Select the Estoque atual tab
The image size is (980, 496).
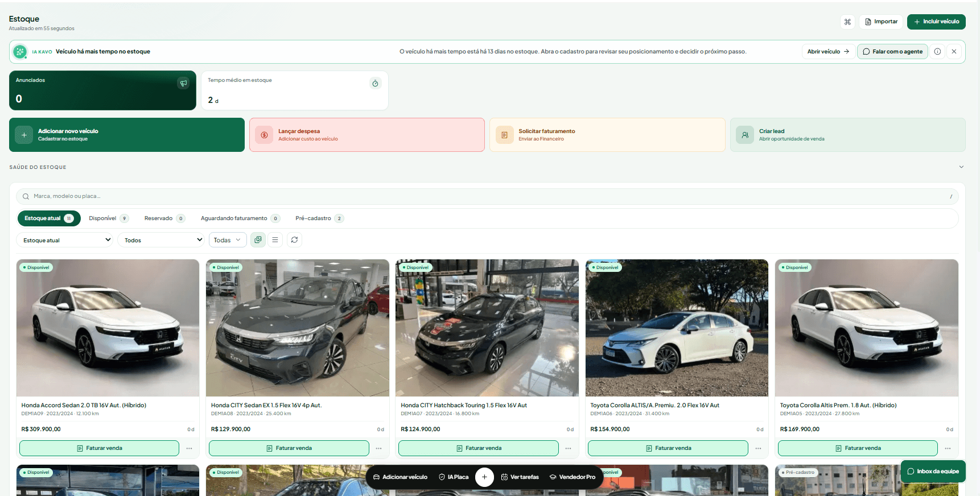pyautogui.click(x=49, y=218)
